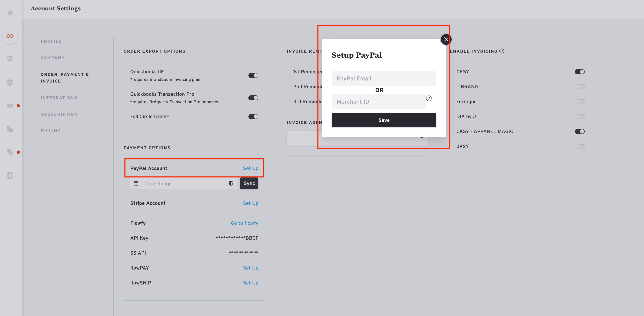Click the Sync button
The image size is (644, 316).
tap(249, 183)
